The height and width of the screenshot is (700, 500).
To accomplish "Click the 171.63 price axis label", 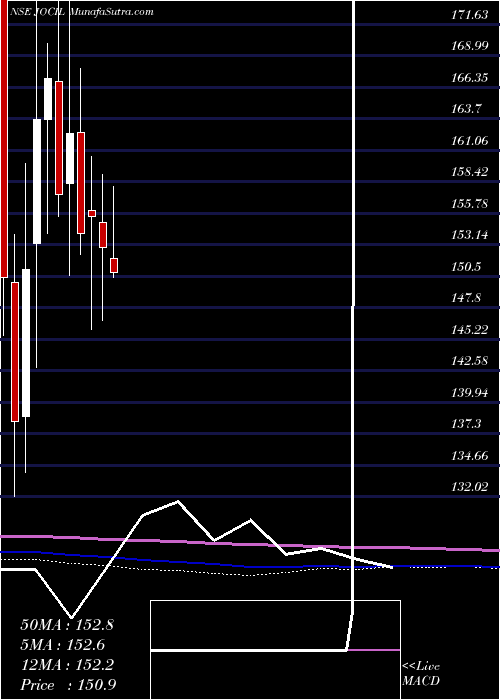I will tap(469, 15).
